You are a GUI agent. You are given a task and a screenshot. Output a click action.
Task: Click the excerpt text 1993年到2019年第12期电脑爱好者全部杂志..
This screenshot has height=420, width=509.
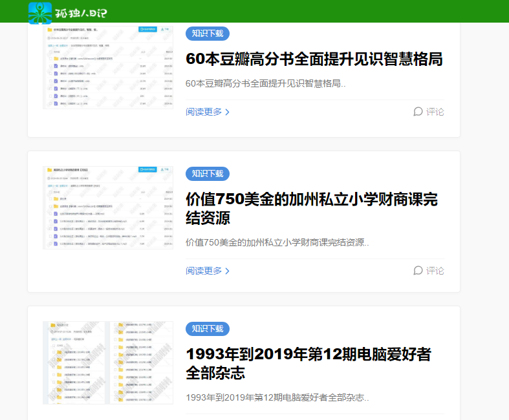click(x=277, y=397)
